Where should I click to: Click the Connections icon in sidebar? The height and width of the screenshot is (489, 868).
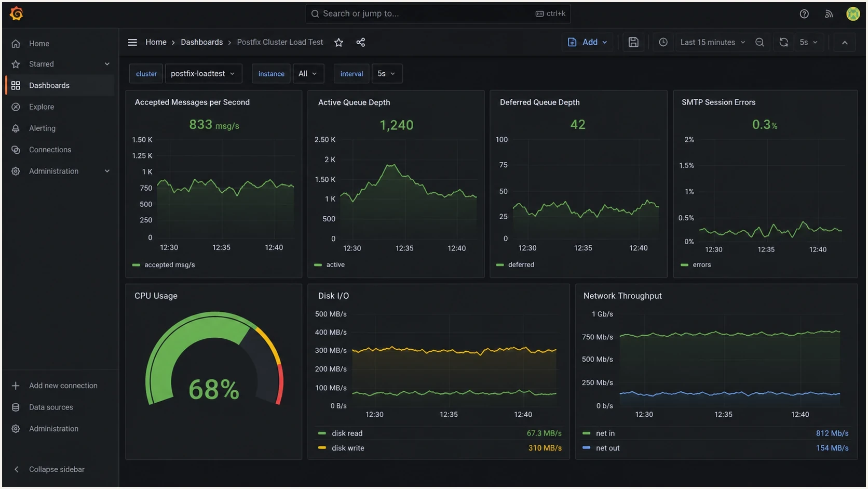[16, 150]
